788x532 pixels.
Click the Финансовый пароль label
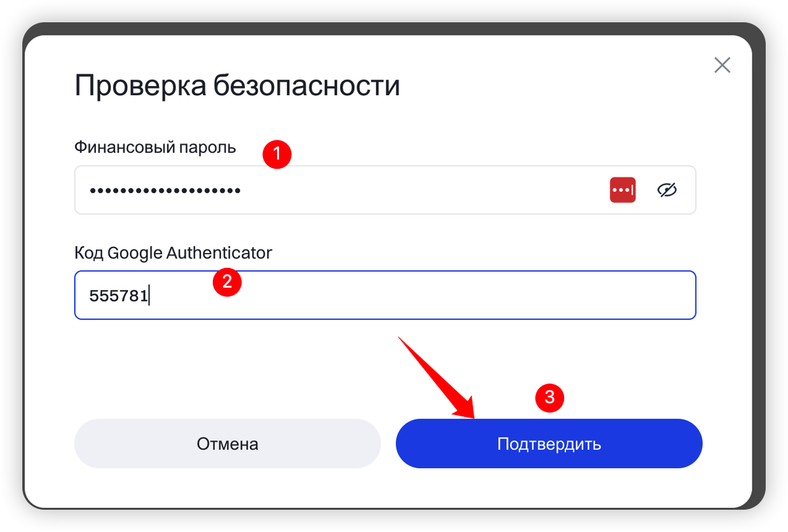(x=155, y=146)
